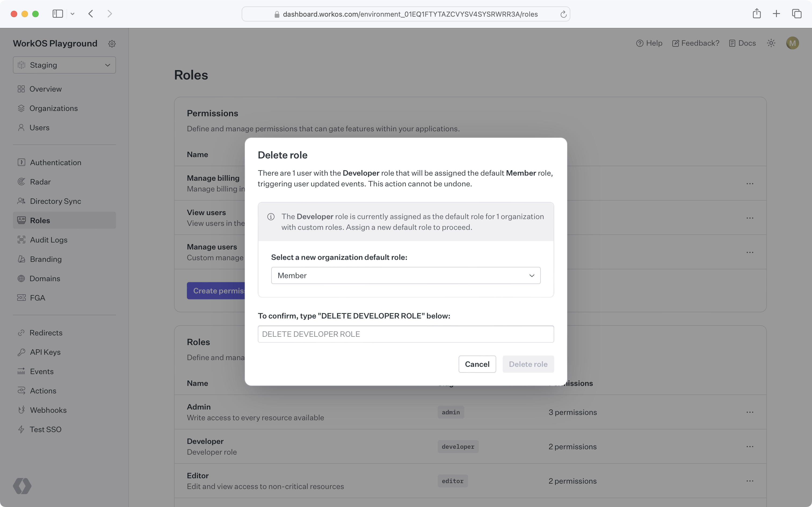812x507 pixels.
Task: Click the Cancel button in dialog
Action: 477,364
